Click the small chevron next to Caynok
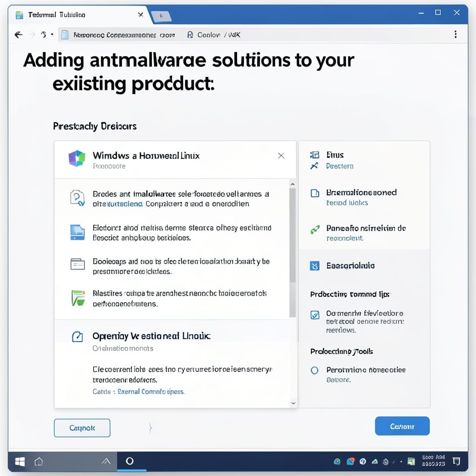The width and height of the screenshot is (476, 476). pyautogui.click(x=150, y=428)
